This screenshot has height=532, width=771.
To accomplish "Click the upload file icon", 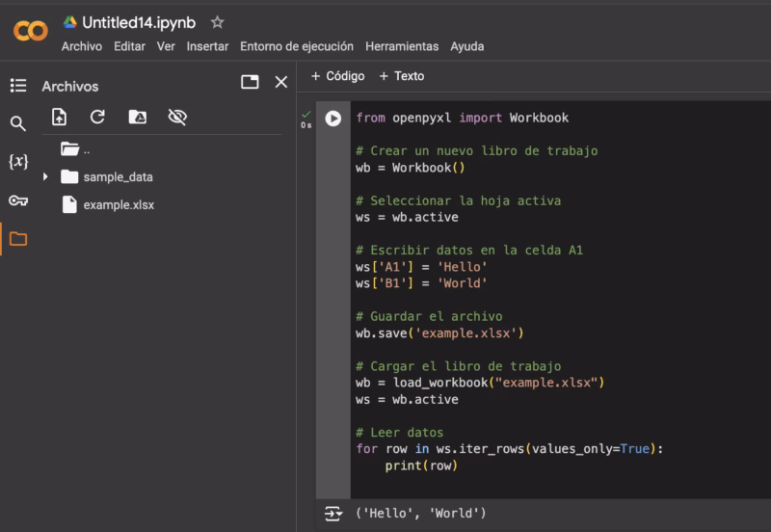I will (x=60, y=117).
